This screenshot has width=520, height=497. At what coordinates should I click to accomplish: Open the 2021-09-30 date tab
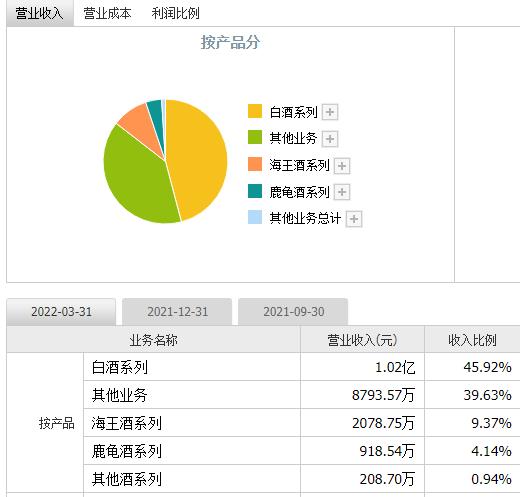pyautogui.click(x=293, y=312)
